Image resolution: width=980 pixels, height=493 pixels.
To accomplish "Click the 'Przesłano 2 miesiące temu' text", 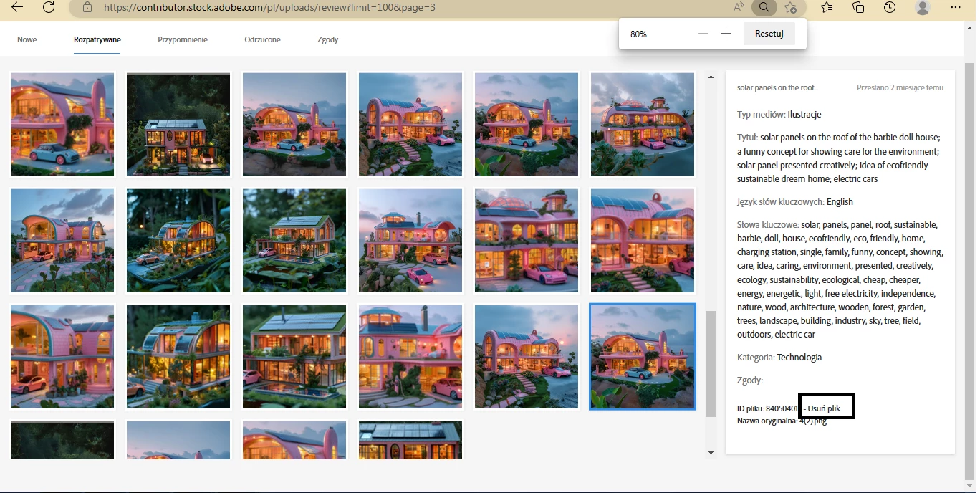I will pyautogui.click(x=900, y=87).
